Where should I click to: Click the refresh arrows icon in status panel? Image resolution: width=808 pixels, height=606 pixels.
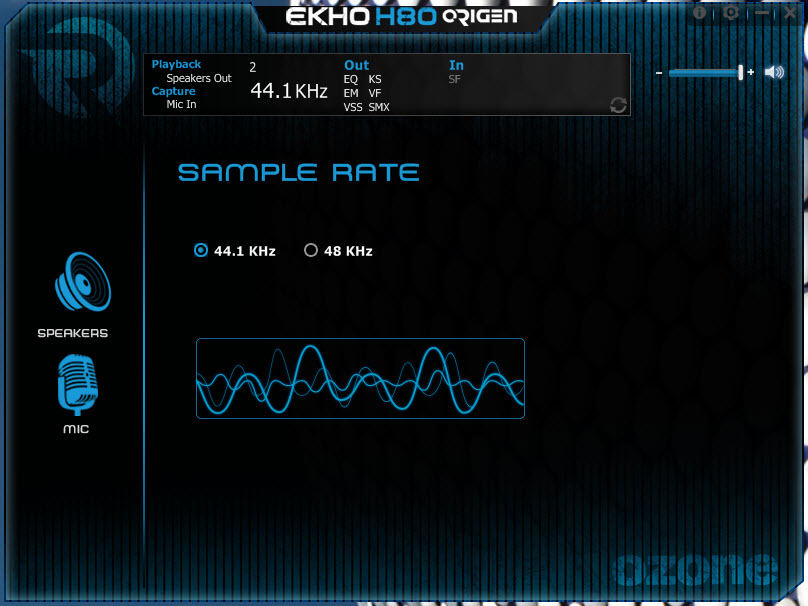click(618, 105)
